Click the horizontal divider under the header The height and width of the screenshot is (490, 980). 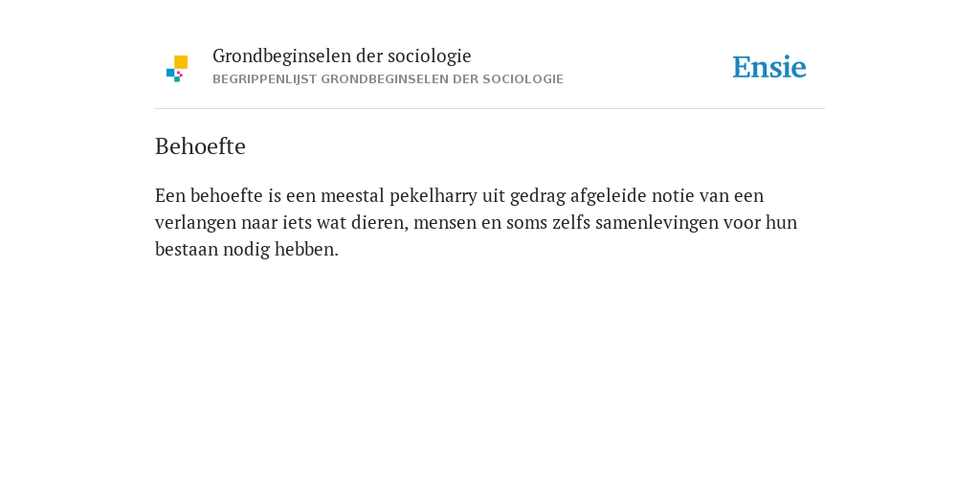490,109
